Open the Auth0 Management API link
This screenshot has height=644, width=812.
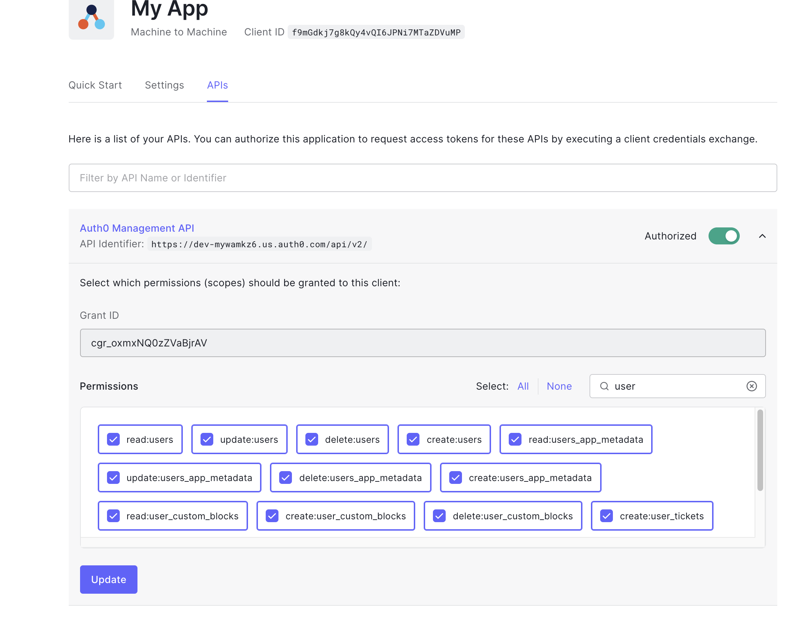click(x=137, y=228)
